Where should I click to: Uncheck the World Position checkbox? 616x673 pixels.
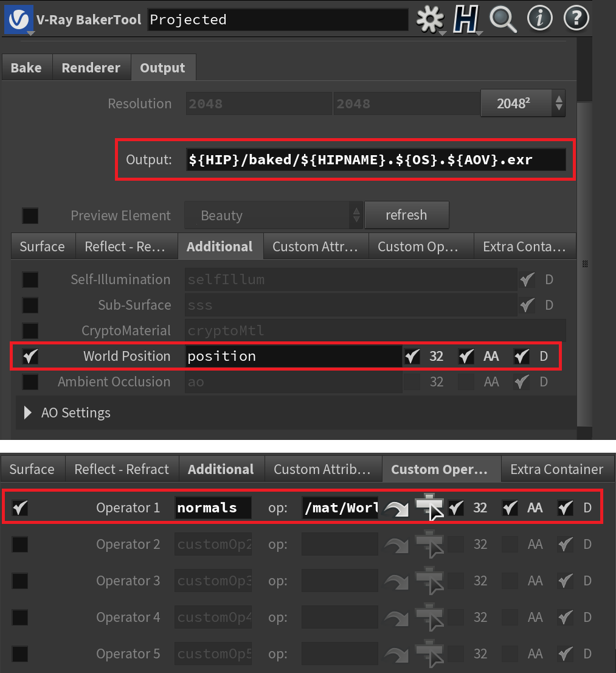tap(30, 356)
